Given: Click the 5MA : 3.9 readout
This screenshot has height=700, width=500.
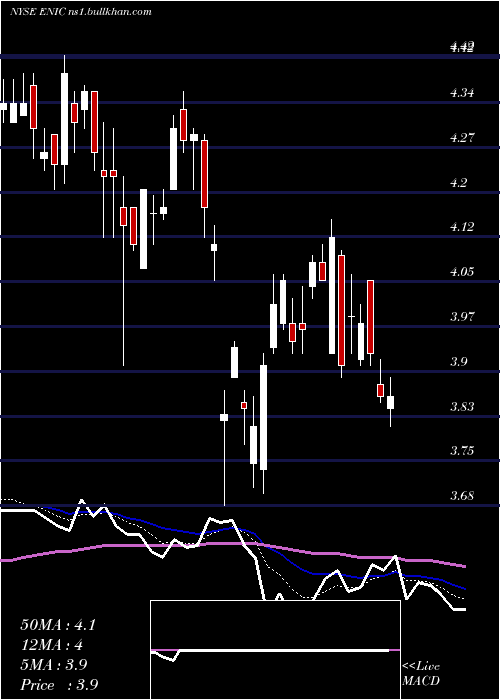Looking at the screenshot, I should (x=54, y=665).
